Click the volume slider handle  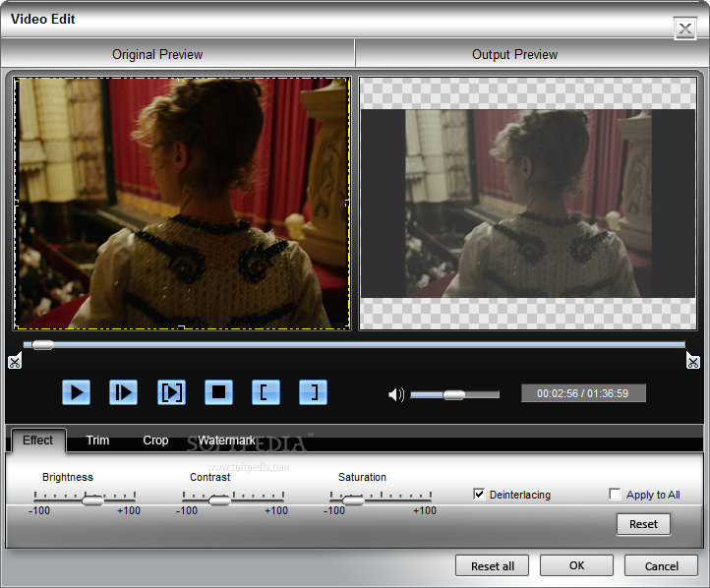point(453,395)
